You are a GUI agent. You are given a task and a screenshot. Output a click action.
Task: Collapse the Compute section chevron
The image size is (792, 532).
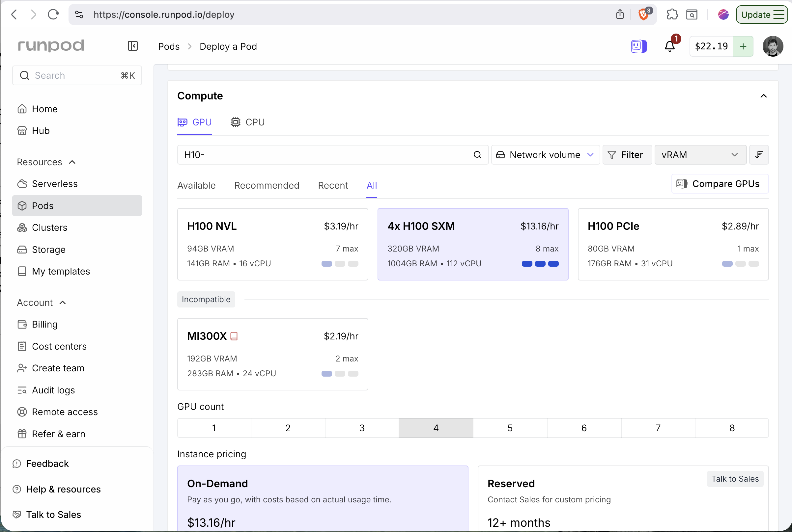763,96
